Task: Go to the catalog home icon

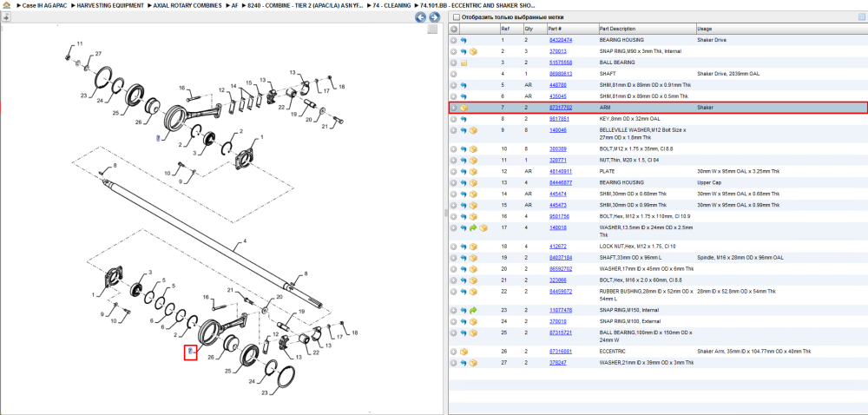Action: point(7,5)
